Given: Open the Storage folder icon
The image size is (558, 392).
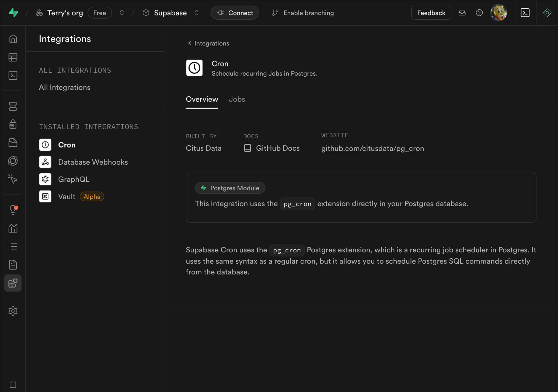Looking at the screenshot, I should point(13,143).
